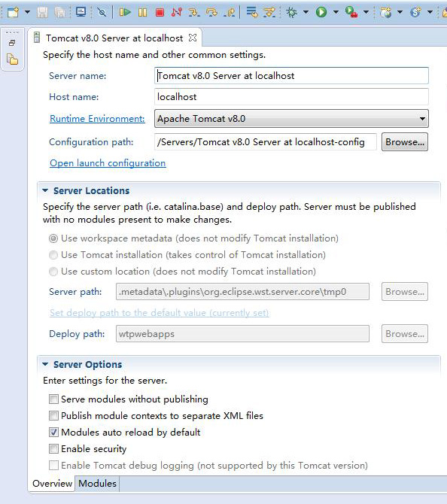447x504 pixels.
Task: Open the Package Explorer sidebar icon
Action: 12,59
